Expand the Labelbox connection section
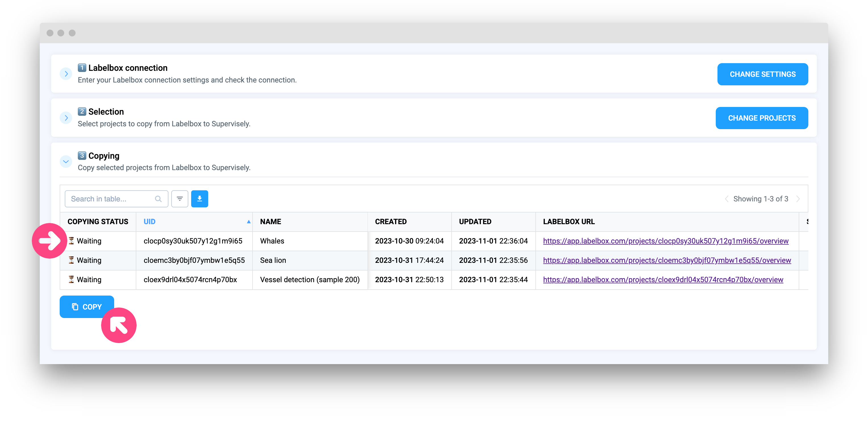Screen dimensions: 868x421 click(x=66, y=74)
